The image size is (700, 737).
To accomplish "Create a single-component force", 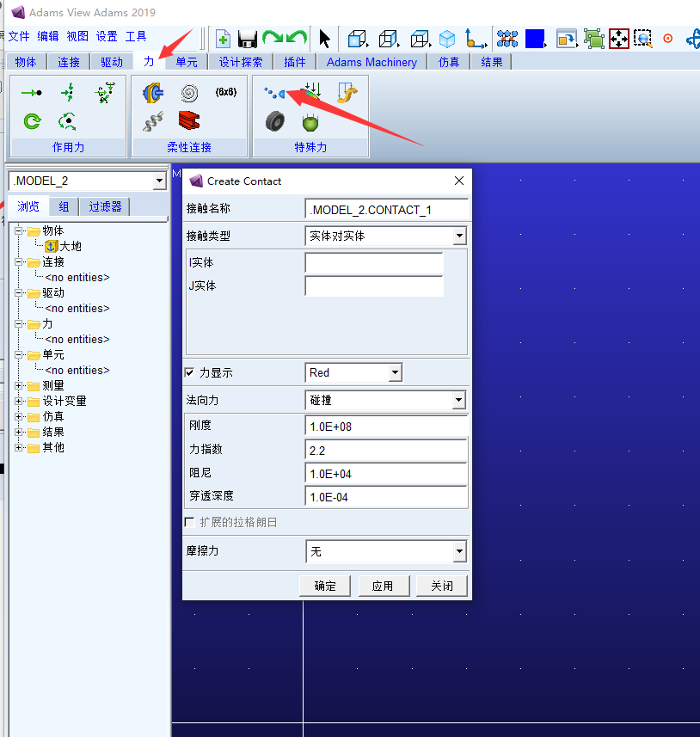I will [x=32, y=93].
